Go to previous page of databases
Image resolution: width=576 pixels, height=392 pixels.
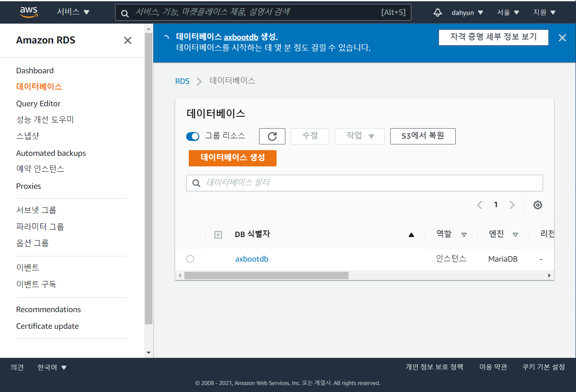[480, 205]
